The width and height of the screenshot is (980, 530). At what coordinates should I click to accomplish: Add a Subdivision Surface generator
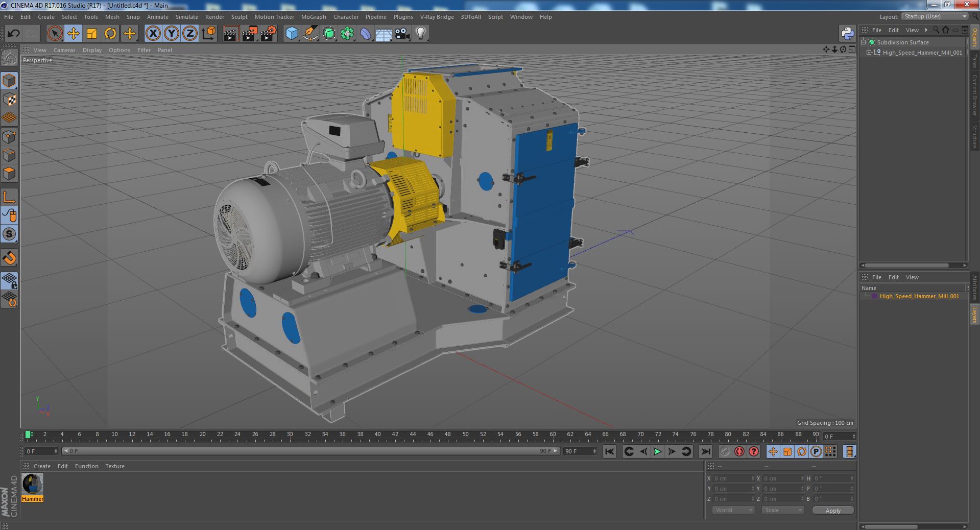(329, 34)
